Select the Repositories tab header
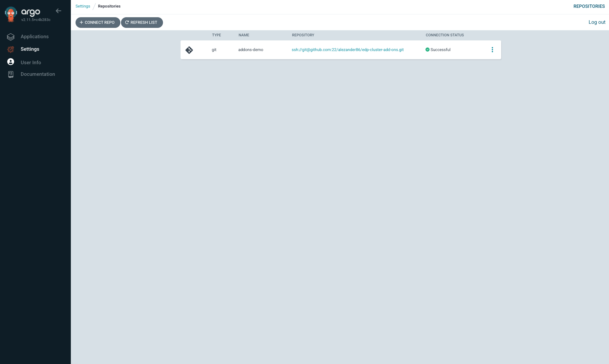The width and height of the screenshot is (609, 364). [589, 6]
